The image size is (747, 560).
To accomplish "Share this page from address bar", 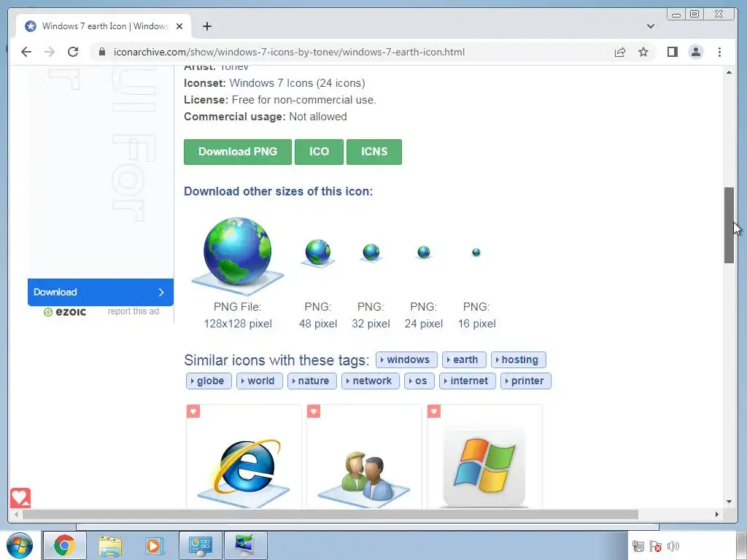I will pos(620,52).
